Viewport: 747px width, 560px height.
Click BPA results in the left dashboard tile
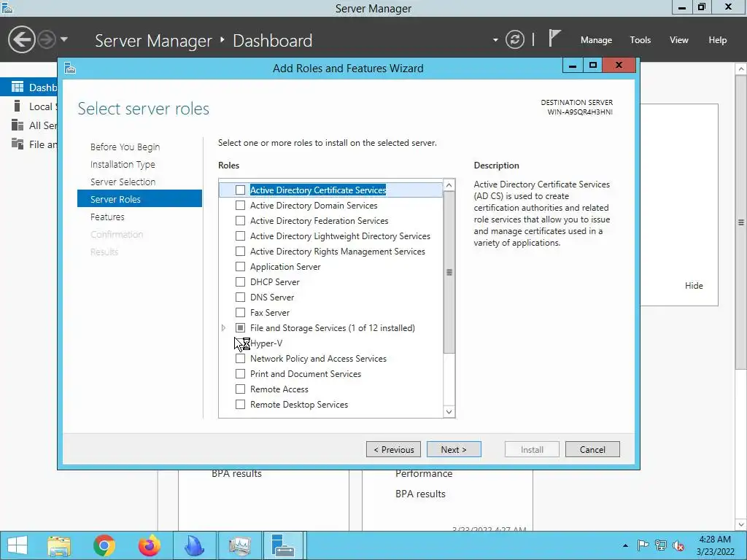point(237,473)
